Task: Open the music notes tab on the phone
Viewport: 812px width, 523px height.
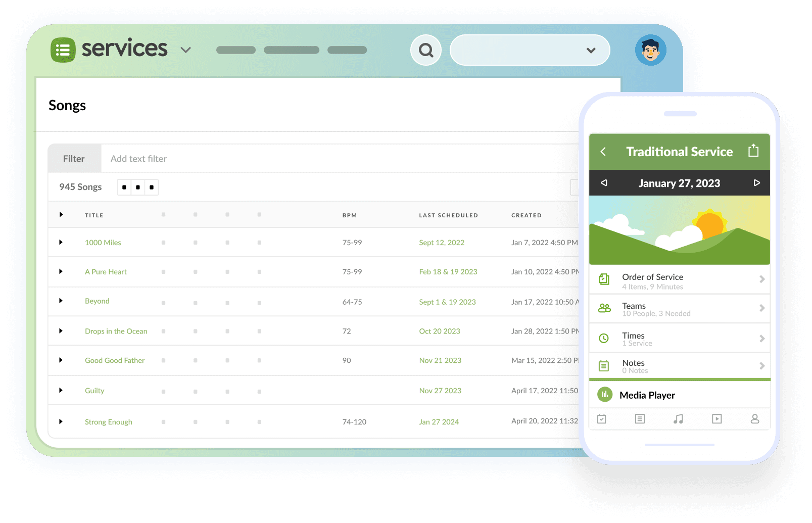Action: pos(679,419)
